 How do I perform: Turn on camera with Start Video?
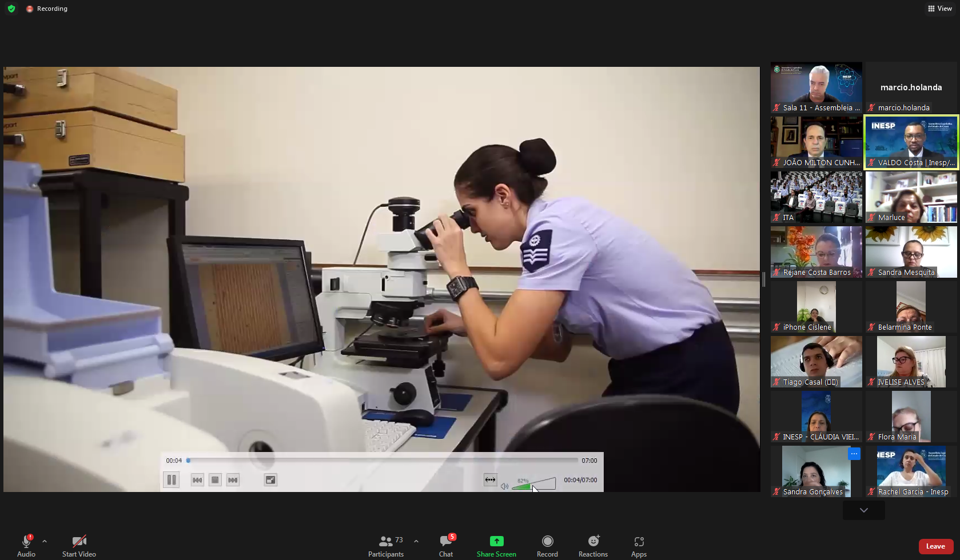point(79,545)
